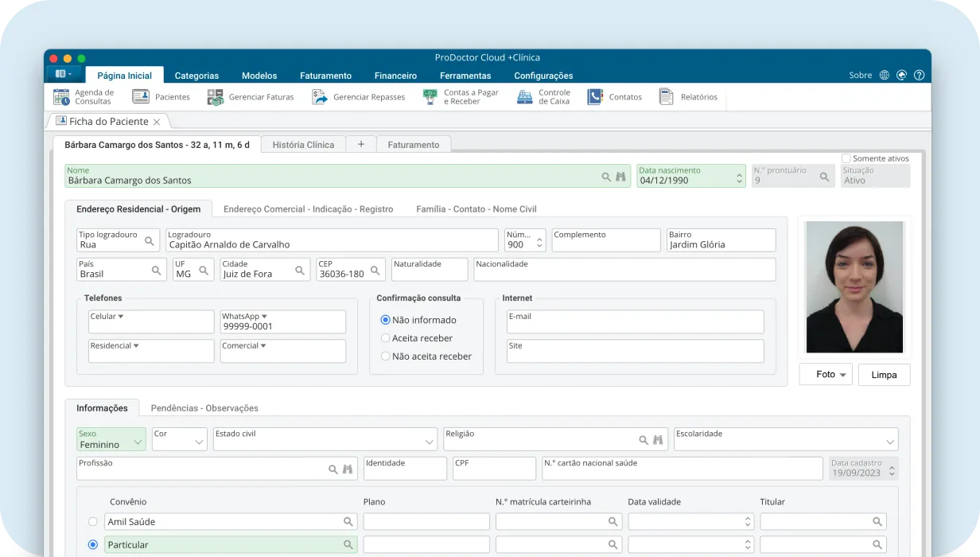The width and height of the screenshot is (980, 557).
Task: Open the Relatórios report icon
Action: point(667,97)
